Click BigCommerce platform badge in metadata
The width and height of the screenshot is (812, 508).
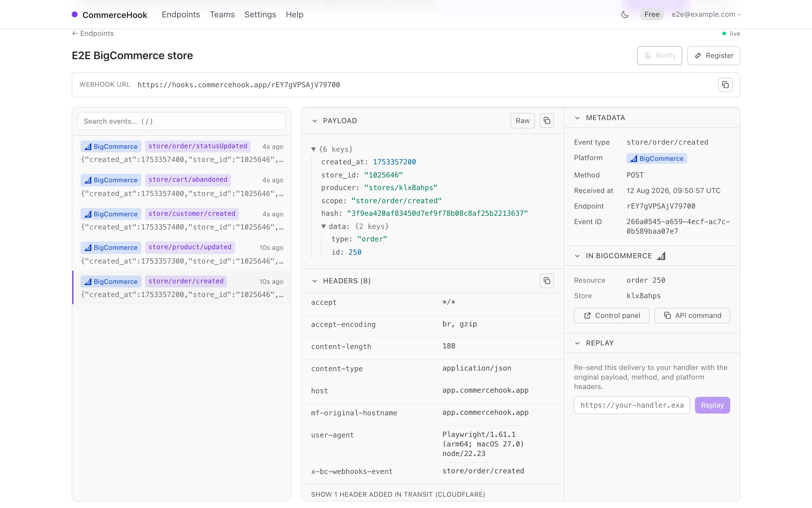[x=656, y=158]
